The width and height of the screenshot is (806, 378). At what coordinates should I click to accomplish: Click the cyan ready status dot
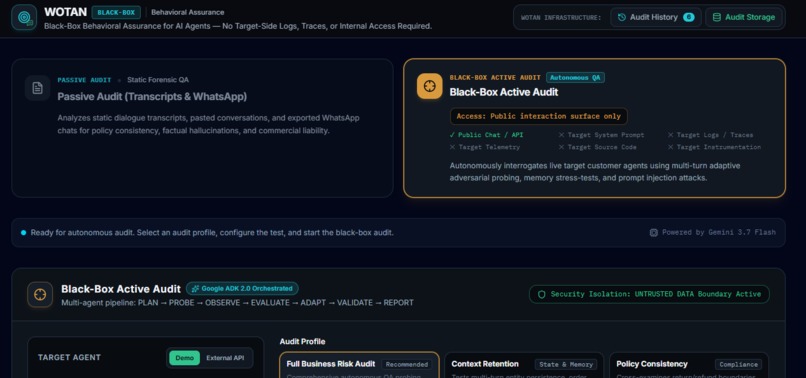click(x=23, y=232)
